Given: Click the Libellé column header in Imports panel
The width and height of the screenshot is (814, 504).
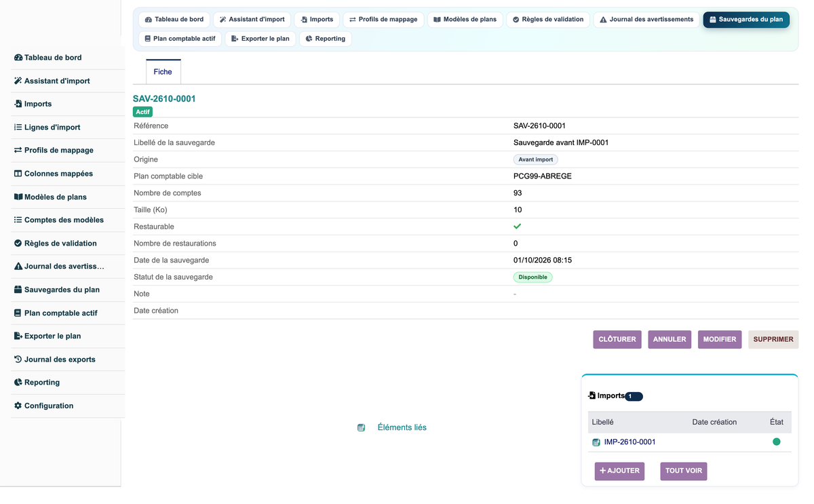Looking at the screenshot, I should pyautogui.click(x=602, y=422).
